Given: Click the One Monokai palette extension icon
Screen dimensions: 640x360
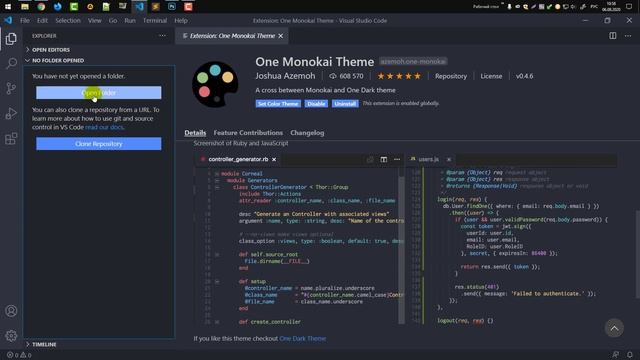Looking at the screenshot, I should [x=215, y=84].
